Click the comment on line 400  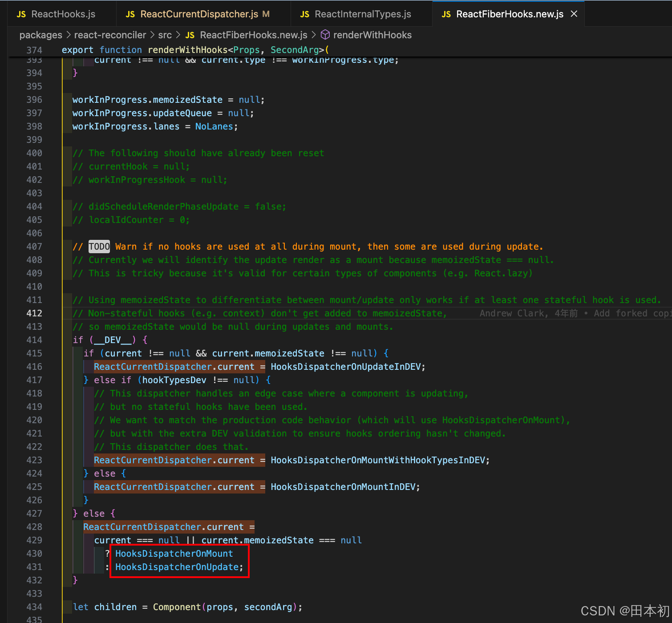tap(198, 153)
